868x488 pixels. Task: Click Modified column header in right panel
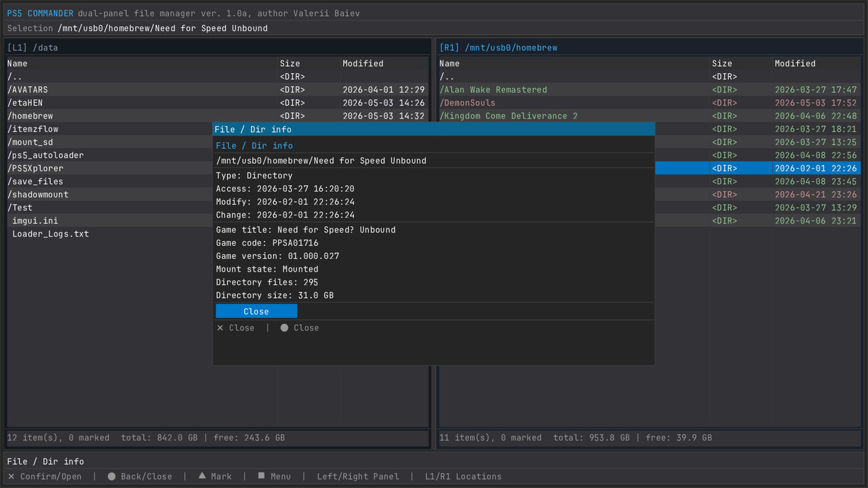click(795, 64)
